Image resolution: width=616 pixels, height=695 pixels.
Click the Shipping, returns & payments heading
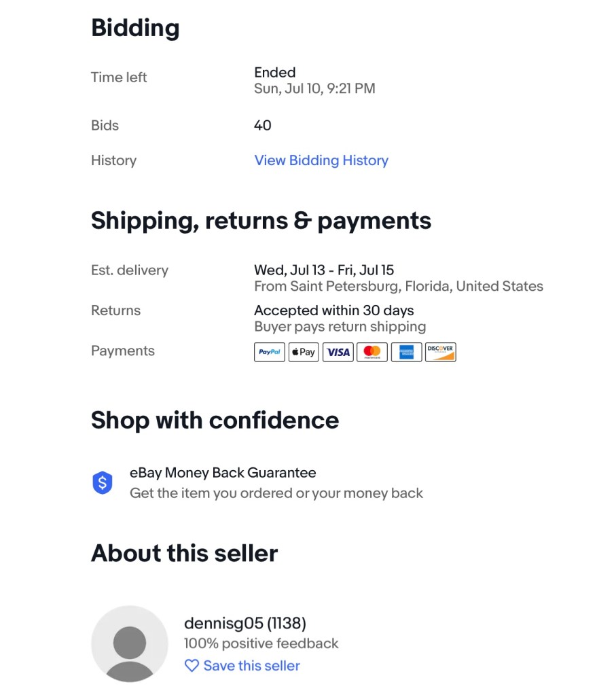pyautogui.click(x=261, y=221)
